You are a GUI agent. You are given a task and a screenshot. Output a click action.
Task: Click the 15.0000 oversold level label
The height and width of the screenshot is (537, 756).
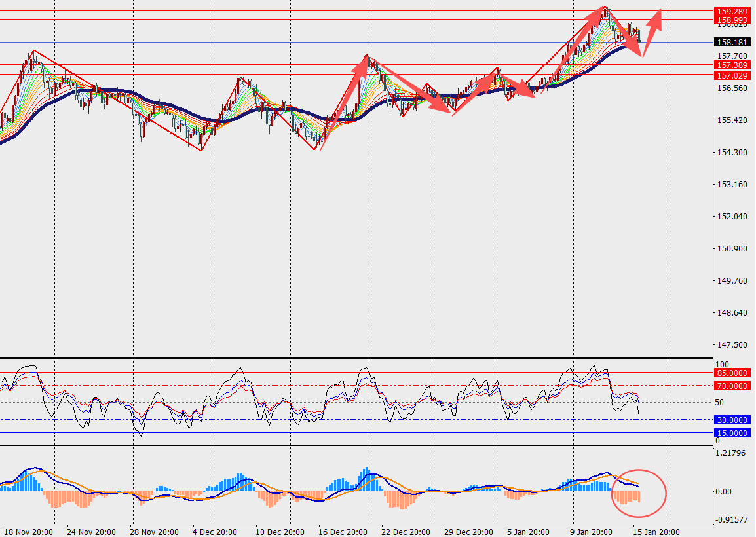point(732,434)
